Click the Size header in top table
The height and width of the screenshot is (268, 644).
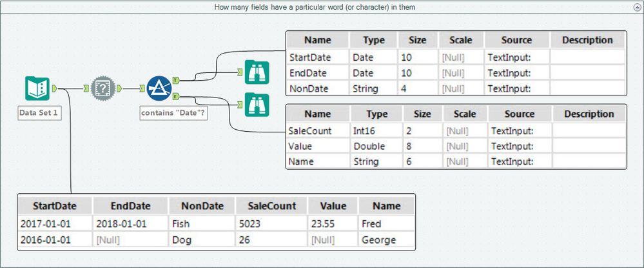[418, 40]
